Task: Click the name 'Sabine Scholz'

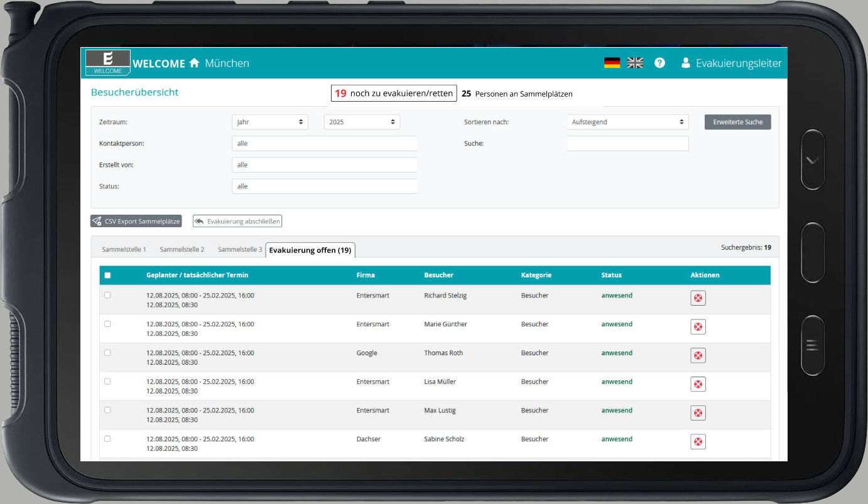Action: (x=444, y=439)
